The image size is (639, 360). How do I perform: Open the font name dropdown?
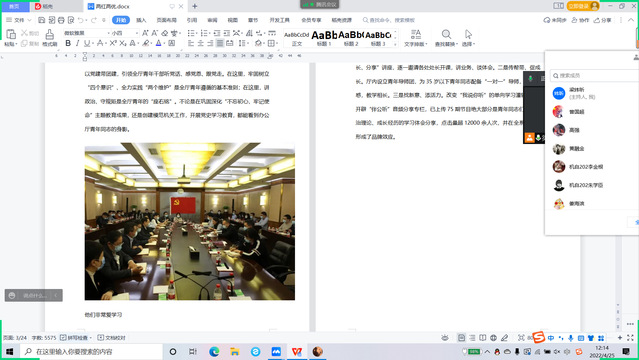click(87, 33)
